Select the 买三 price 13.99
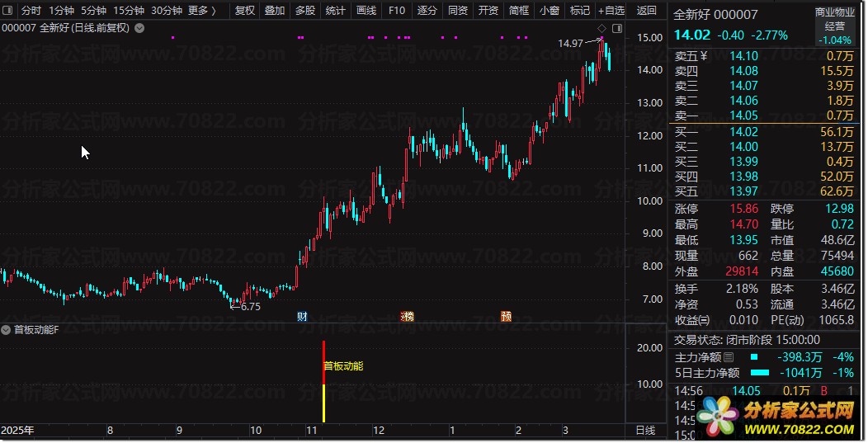 click(x=743, y=162)
